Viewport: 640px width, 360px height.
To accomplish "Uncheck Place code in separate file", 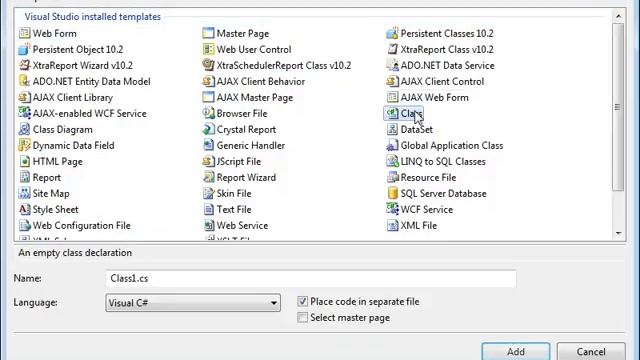I will pos(302,302).
